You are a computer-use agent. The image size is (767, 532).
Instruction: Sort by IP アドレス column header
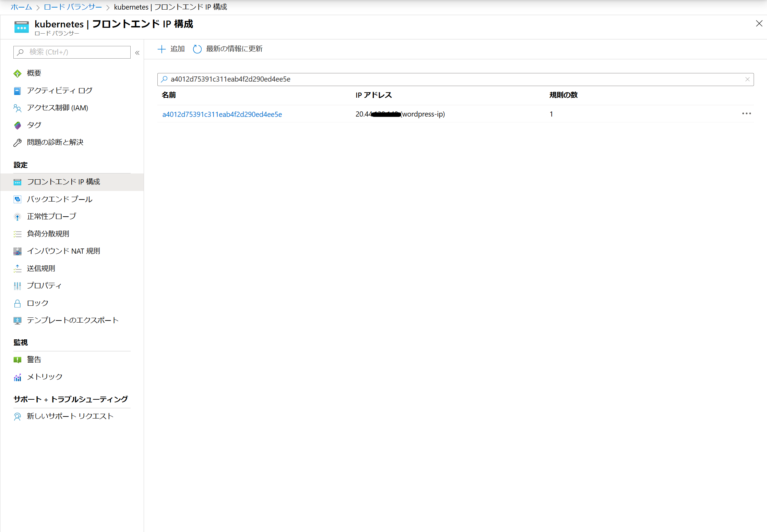click(374, 95)
